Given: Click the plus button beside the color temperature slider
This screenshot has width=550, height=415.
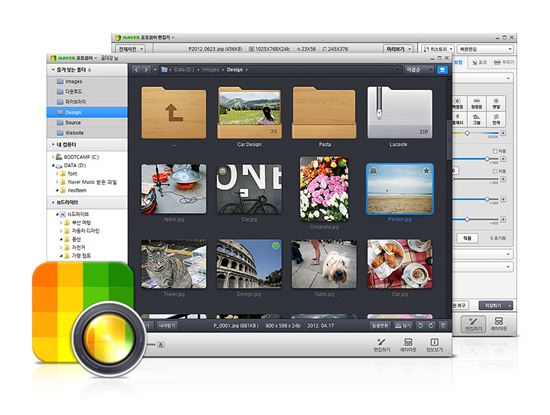Looking at the screenshot, I should (x=503, y=133).
